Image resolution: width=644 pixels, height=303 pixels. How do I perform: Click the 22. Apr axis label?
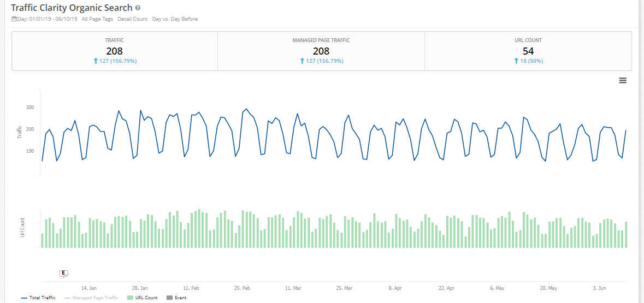[x=446, y=288]
